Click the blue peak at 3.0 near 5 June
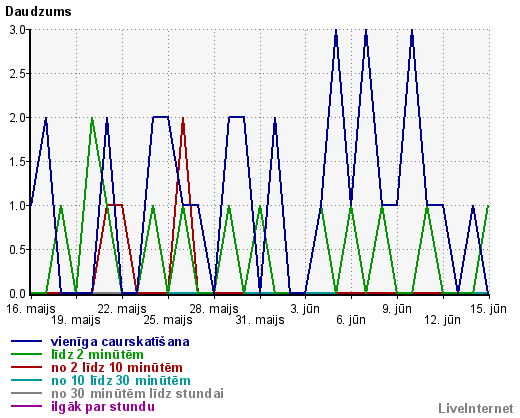 pos(336,31)
